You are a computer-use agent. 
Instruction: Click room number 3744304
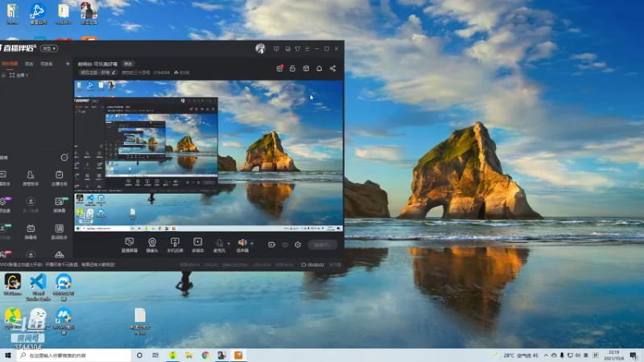pyautogui.click(x=162, y=72)
